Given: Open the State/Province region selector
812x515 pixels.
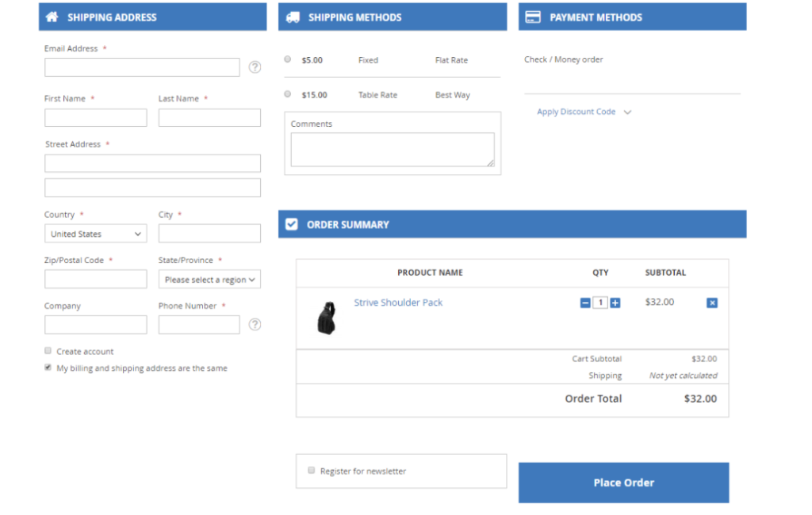Looking at the screenshot, I should [209, 279].
